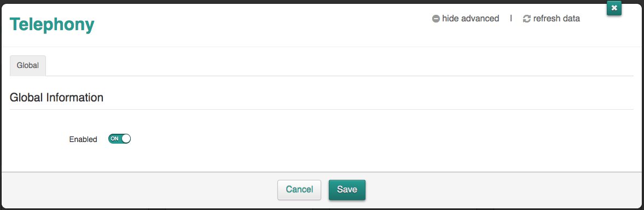
Task: Click the circular arrows refresh icon
Action: (x=526, y=19)
